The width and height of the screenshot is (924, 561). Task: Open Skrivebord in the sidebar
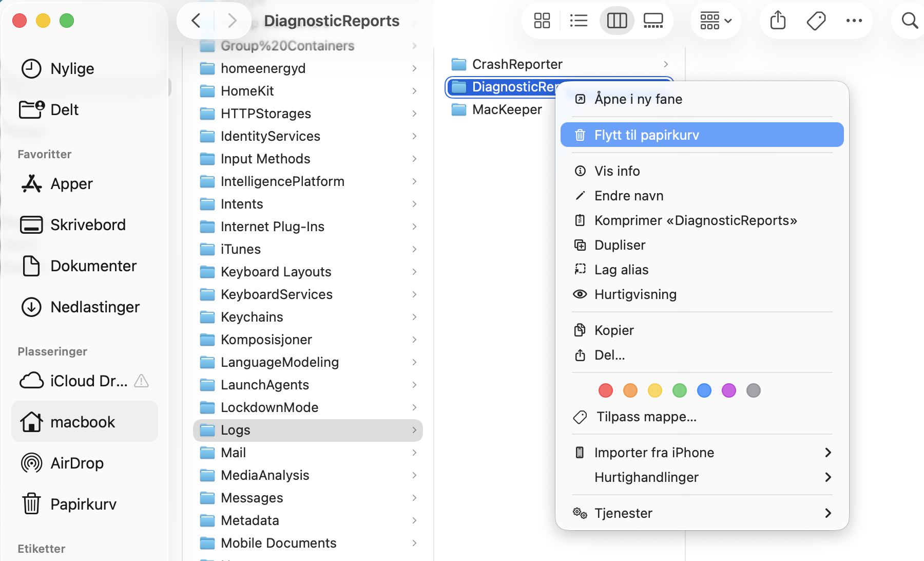point(85,225)
